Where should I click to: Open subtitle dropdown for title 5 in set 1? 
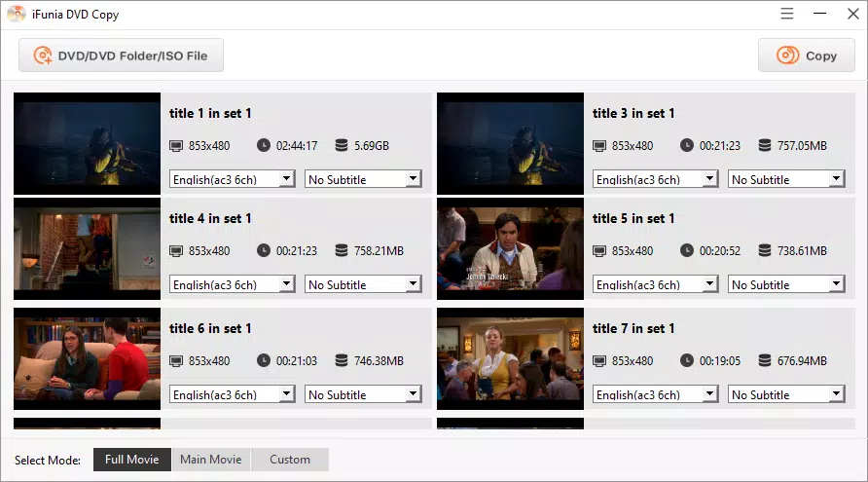[786, 284]
